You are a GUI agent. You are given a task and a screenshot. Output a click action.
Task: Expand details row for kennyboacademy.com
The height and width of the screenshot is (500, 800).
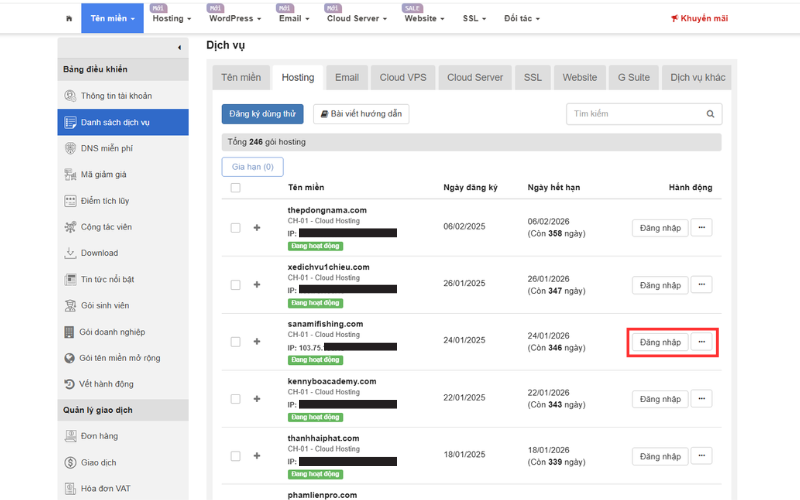[x=257, y=398]
